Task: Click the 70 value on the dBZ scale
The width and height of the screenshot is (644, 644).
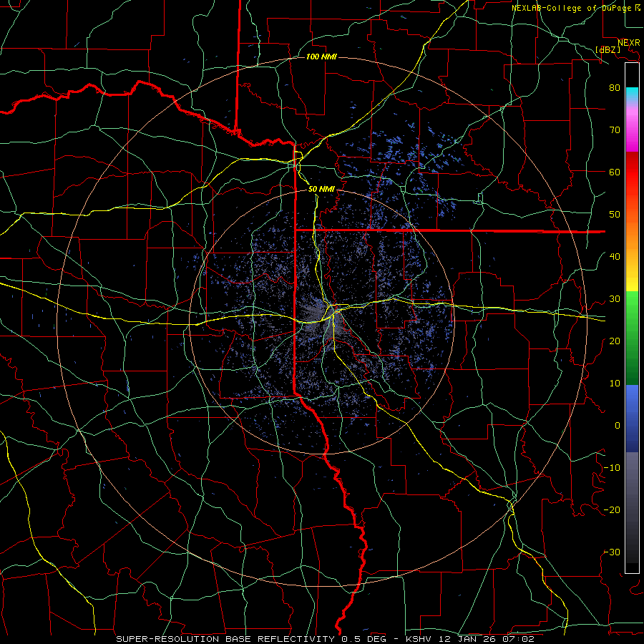Action: (615, 130)
